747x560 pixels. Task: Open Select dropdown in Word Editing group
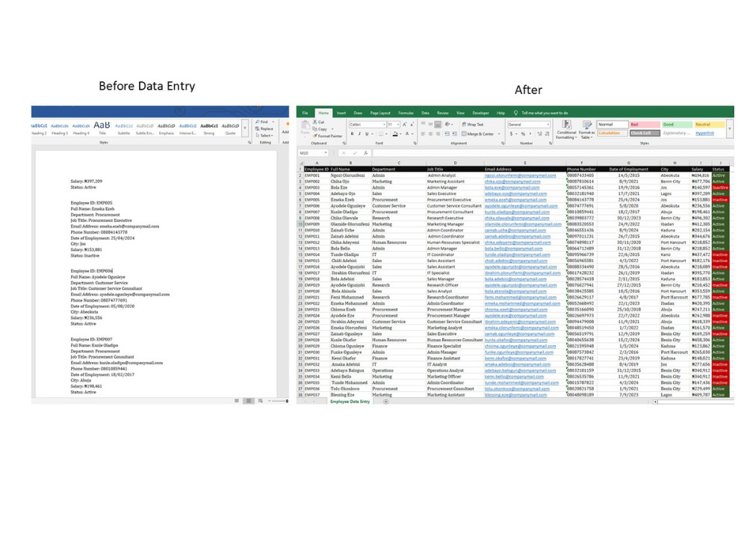(x=264, y=135)
